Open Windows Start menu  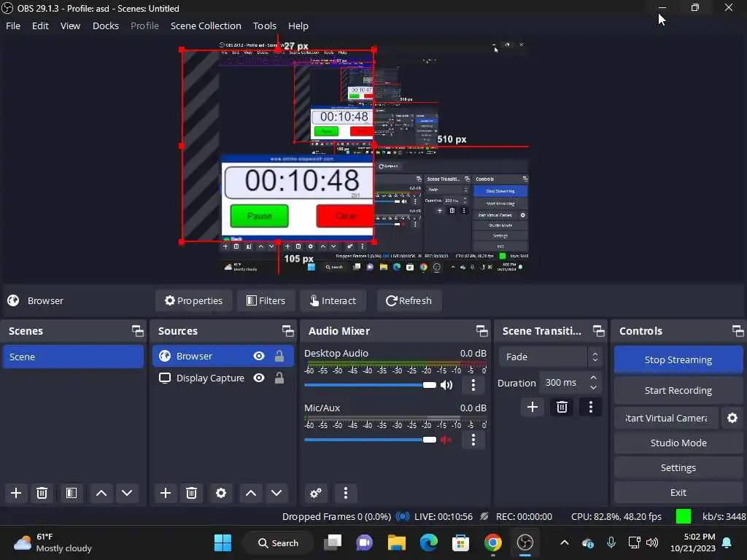(x=222, y=542)
